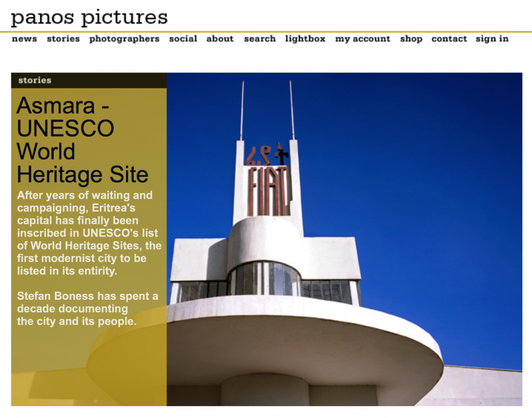Image resolution: width=532 pixels, height=418 pixels.
Task: Open the Asmara UNESCO World Heritage Site headline
Action: point(82,140)
